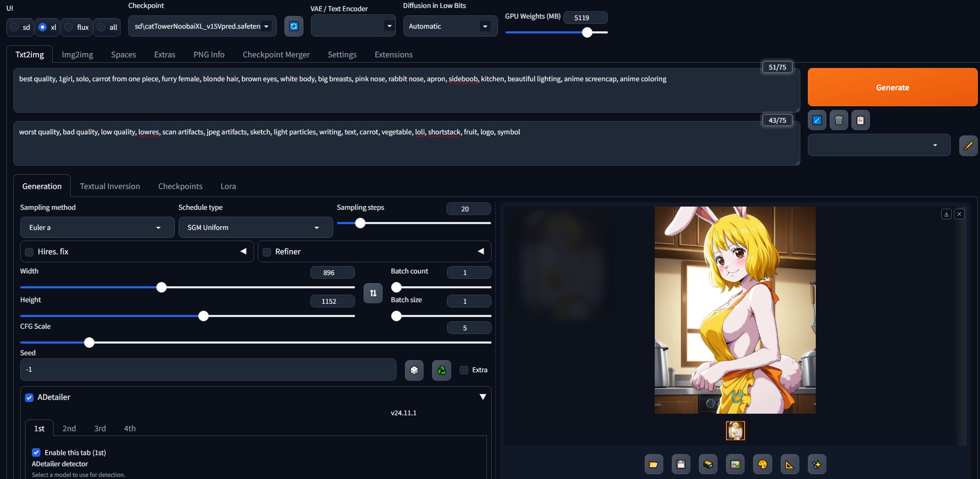This screenshot has height=479, width=980.
Task: Open the Checkpoint dropdown
Action: [x=202, y=26]
